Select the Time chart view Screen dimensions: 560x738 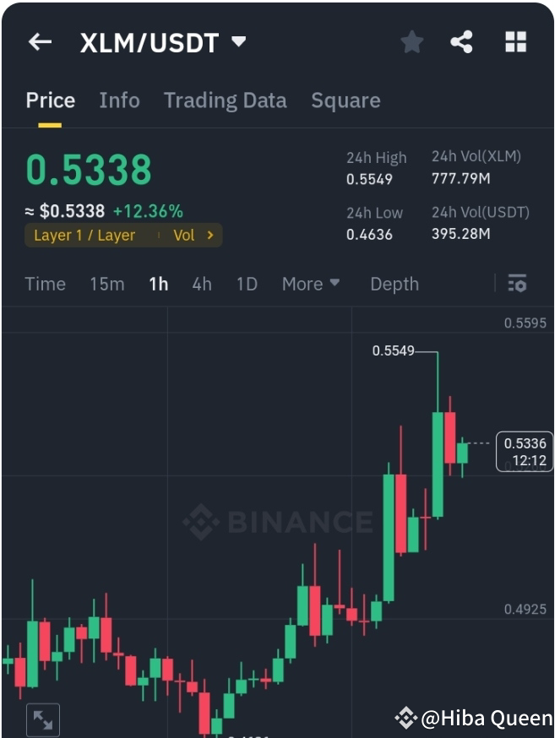(x=45, y=285)
